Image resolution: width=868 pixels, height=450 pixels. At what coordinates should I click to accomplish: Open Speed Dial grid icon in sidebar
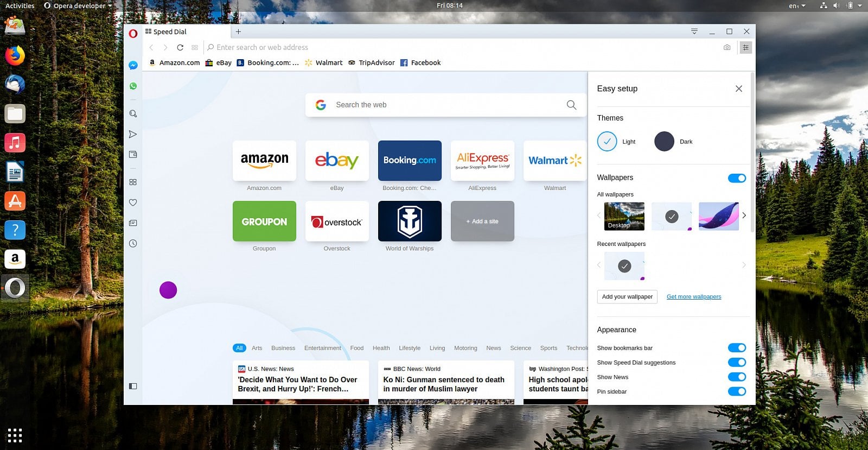(x=133, y=182)
